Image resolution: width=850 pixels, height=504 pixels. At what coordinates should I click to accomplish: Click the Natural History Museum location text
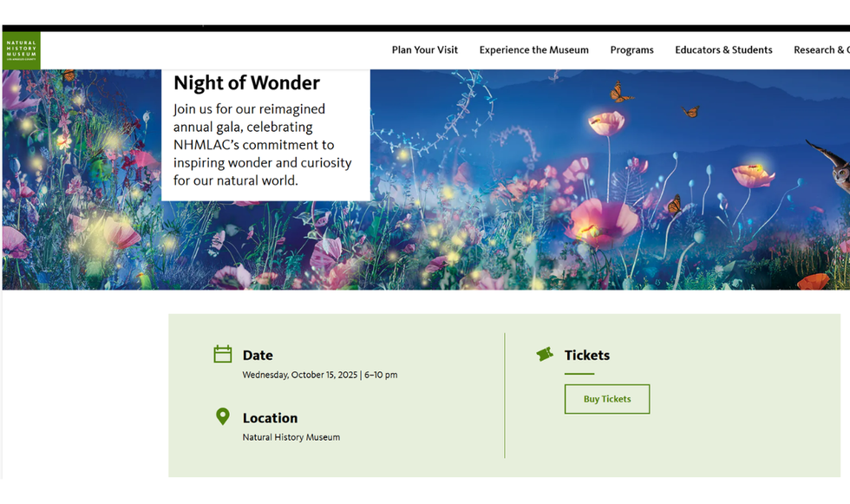point(291,437)
